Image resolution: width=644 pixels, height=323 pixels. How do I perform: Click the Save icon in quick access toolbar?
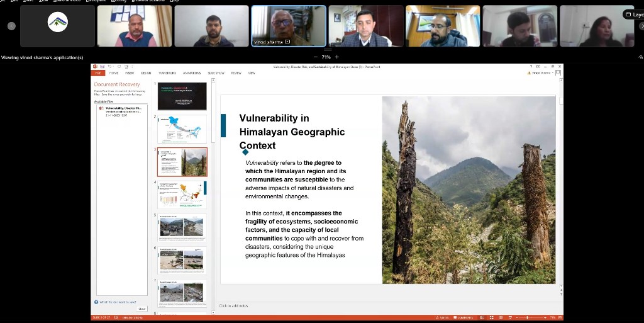(x=102, y=67)
